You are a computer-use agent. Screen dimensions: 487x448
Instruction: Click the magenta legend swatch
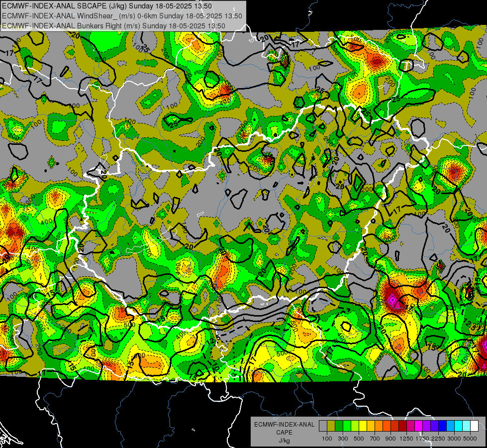(x=419, y=426)
